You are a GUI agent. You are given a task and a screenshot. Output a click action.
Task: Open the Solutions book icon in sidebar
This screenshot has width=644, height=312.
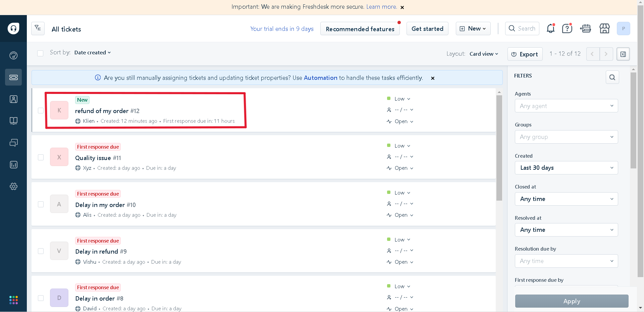tap(13, 121)
